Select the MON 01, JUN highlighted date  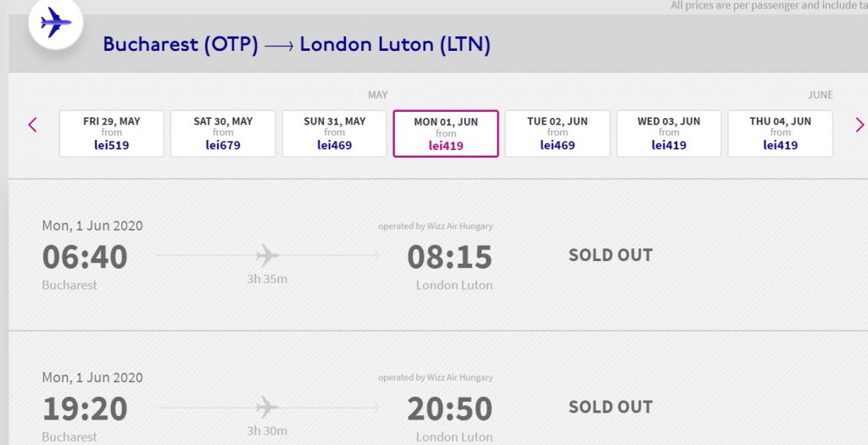(446, 133)
